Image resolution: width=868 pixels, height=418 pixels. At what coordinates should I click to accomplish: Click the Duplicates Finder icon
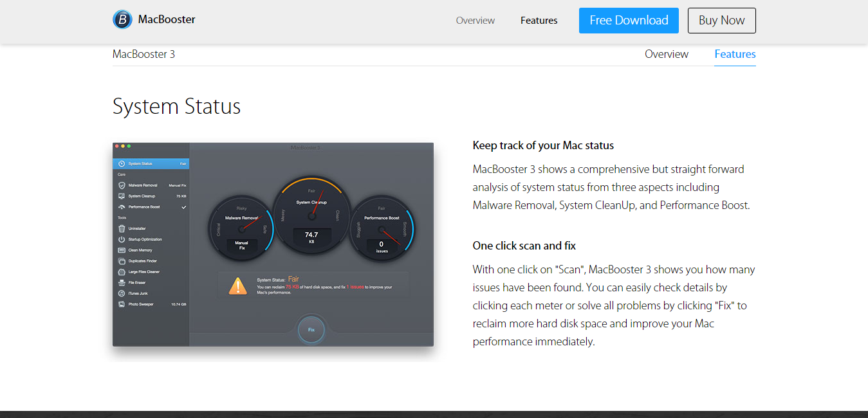click(x=122, y=261)
